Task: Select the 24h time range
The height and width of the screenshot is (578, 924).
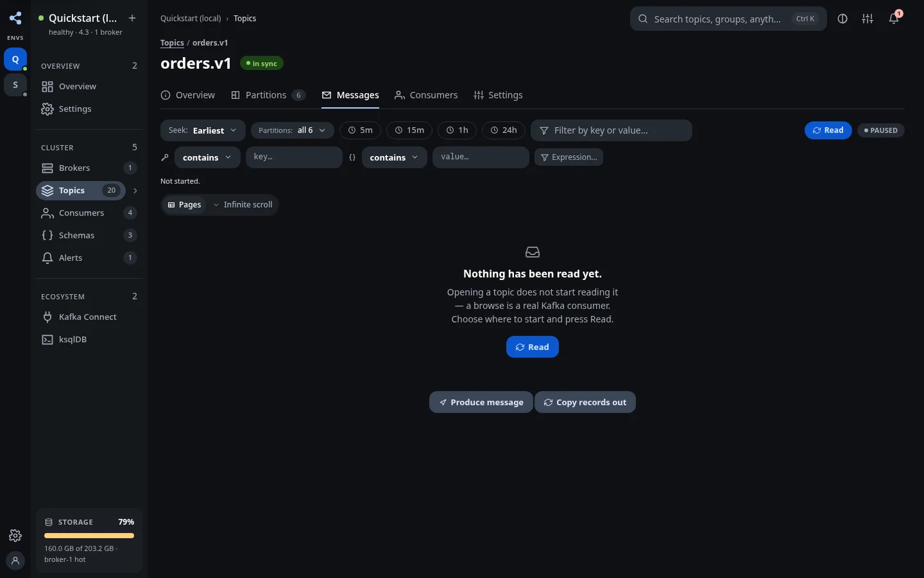Action: pos(504,130)
